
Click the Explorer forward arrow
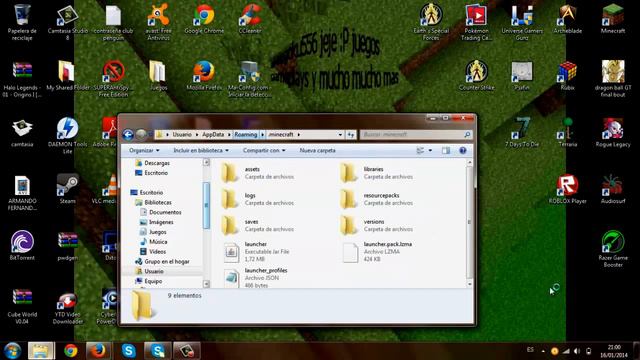[x=141, y=134]
